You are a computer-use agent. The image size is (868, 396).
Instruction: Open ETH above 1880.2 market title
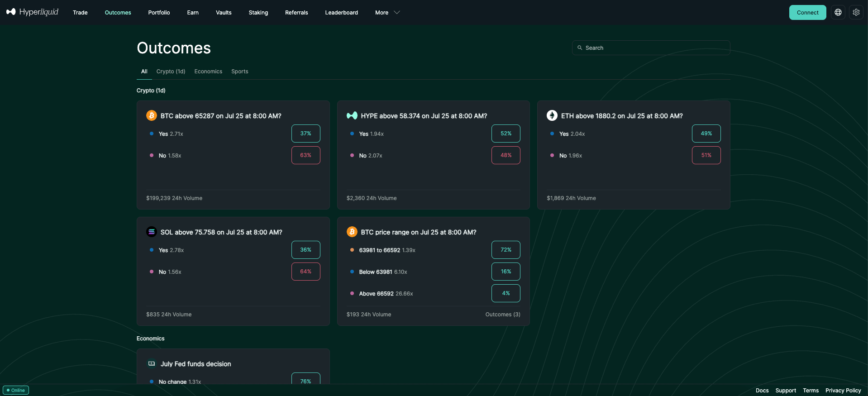tap(622, 116)
